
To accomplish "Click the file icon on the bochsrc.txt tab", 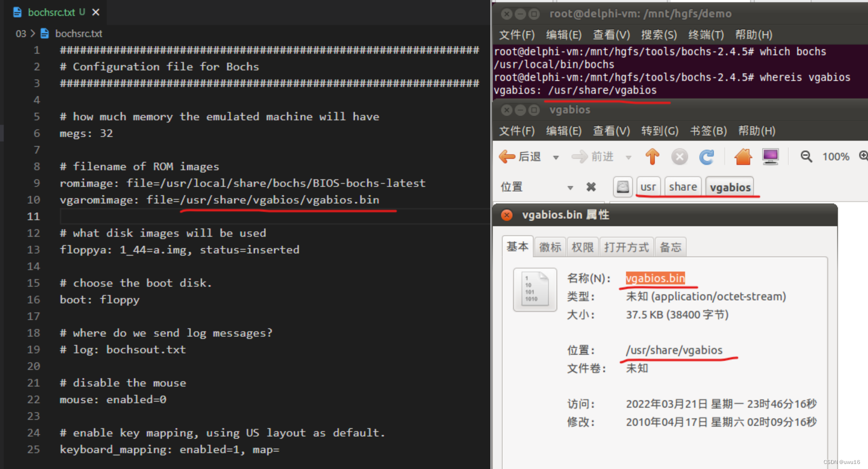I will click(17, 12).
